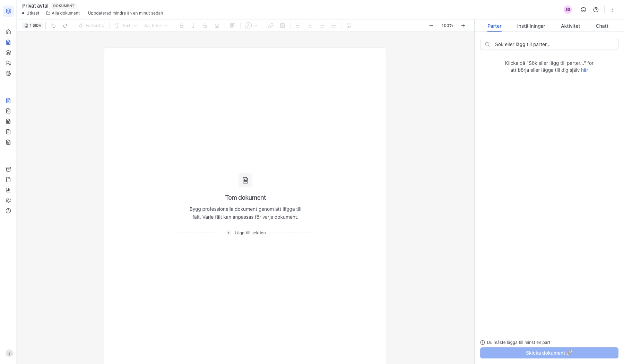Viewport: 624px width, 364px height.
Task: Switch to the Chatt tab
Action: point(602,26)
